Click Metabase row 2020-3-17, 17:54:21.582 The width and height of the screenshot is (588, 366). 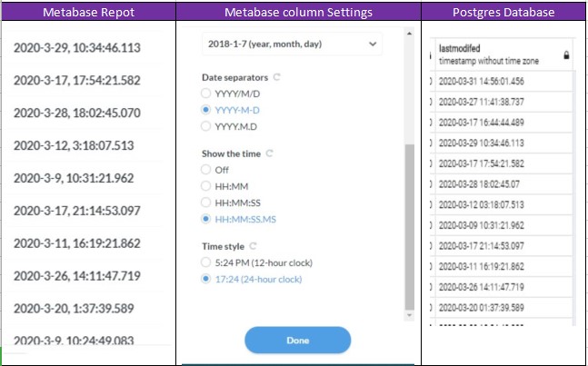click(77, 81)
